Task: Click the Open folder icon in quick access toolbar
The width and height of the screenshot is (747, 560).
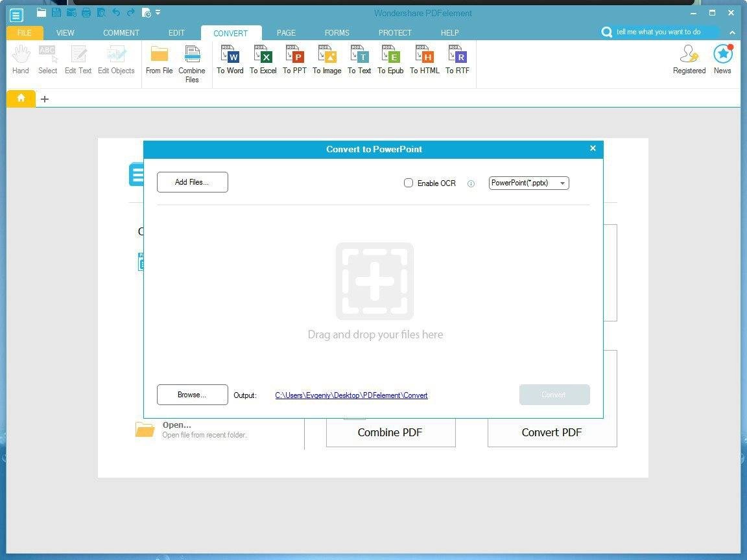Action: click(x=41, y=13)
